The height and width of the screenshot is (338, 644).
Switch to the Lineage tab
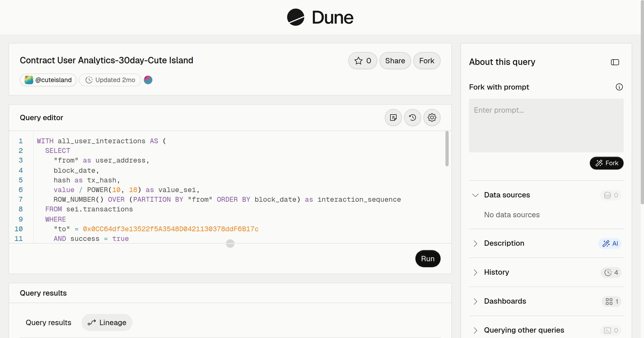pyautogui.click(x=107, y=322)
